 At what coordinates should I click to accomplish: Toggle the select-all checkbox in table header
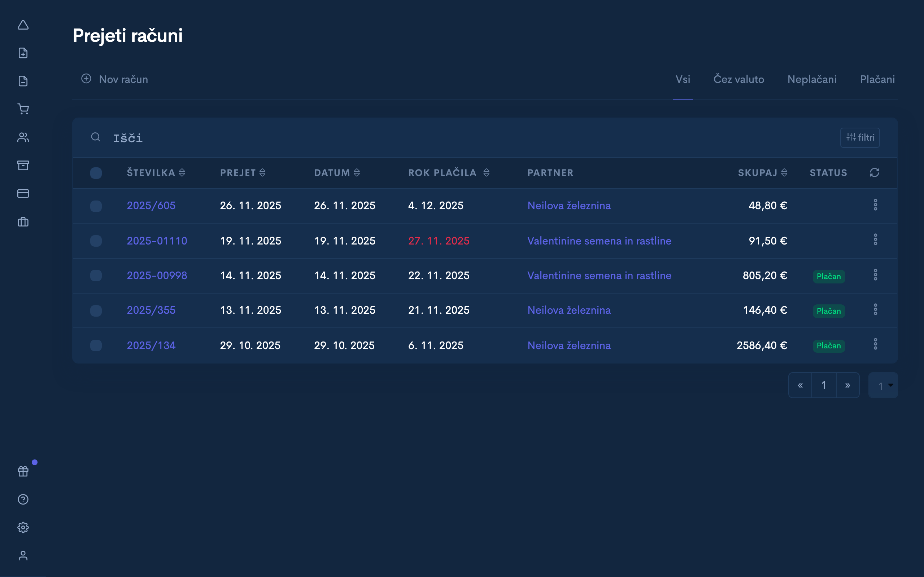(x=96, y=173)
